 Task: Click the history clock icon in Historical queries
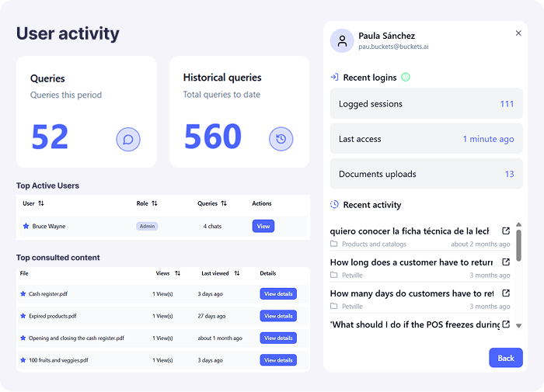(x=281, y=140)
